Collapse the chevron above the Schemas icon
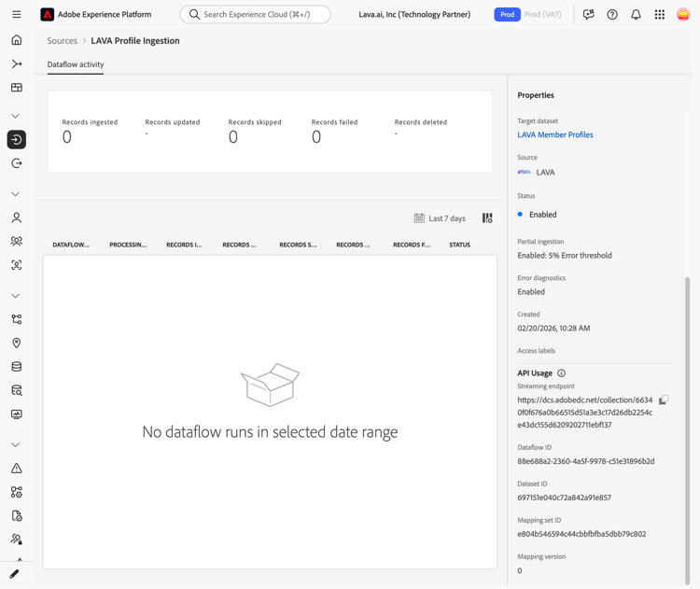The height and width of the screenshot is (589, 700). (16, 296)
